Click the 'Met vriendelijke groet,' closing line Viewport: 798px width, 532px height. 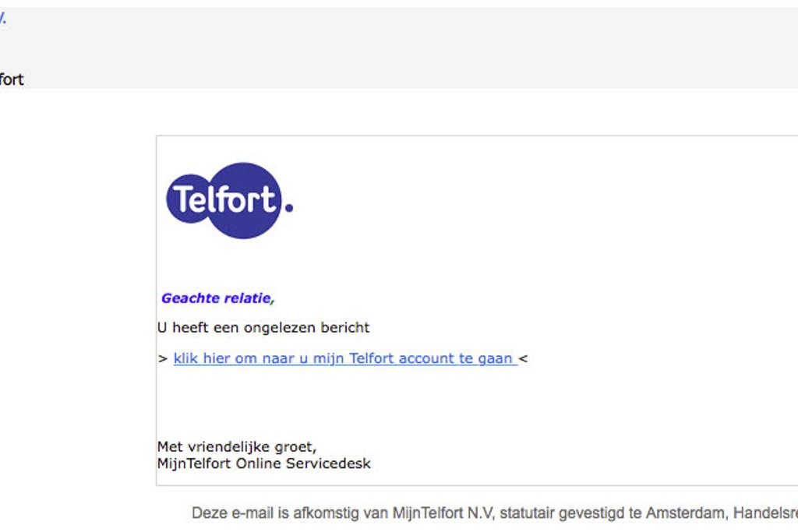[237, 447]
